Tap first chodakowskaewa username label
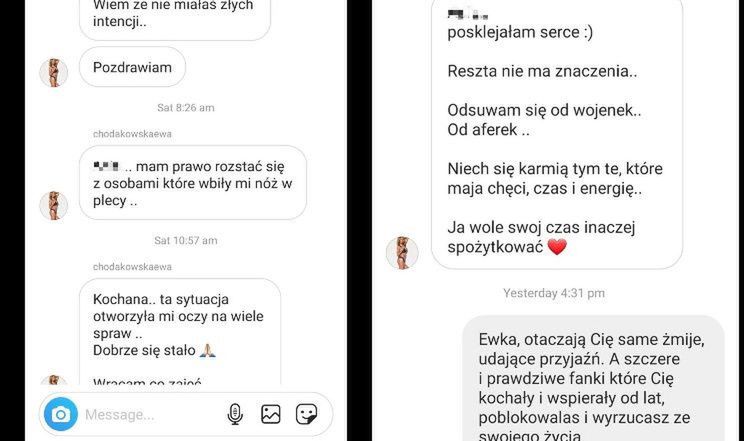Image resolution: width=744 pixels, height=441 pixels. pos(132,134)
